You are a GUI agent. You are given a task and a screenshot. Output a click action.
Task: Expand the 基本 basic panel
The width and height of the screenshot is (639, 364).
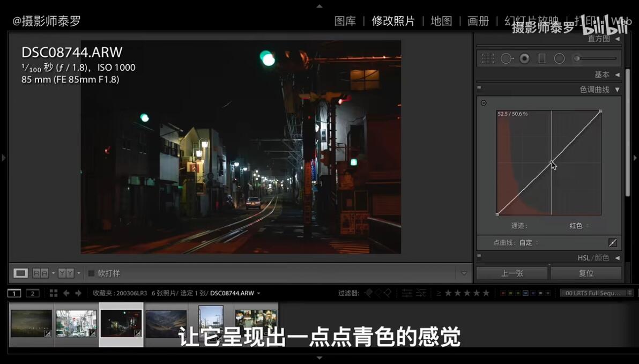pyautogui.click(x=618, y=75)
